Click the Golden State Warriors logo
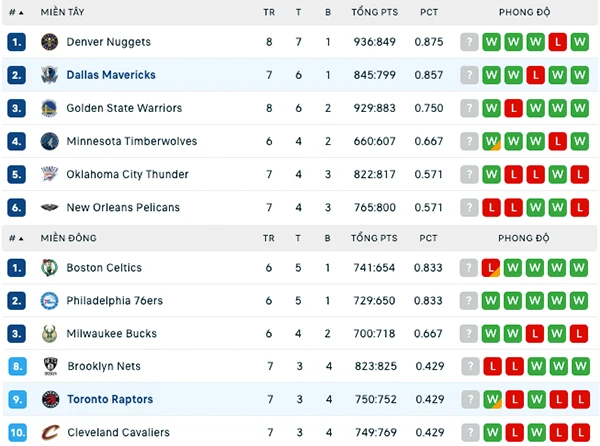This screenshot has height=446, width=600. [49, 108]
